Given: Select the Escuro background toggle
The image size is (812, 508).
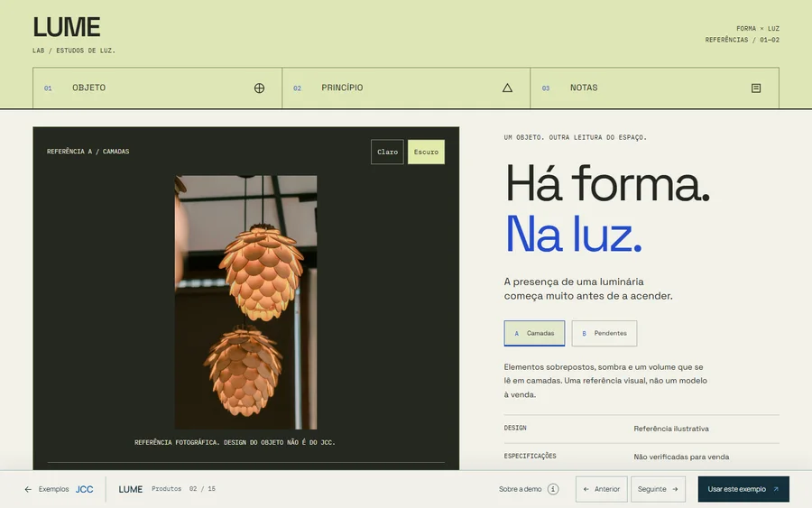Looking at the screenshot, I should 426,152.
